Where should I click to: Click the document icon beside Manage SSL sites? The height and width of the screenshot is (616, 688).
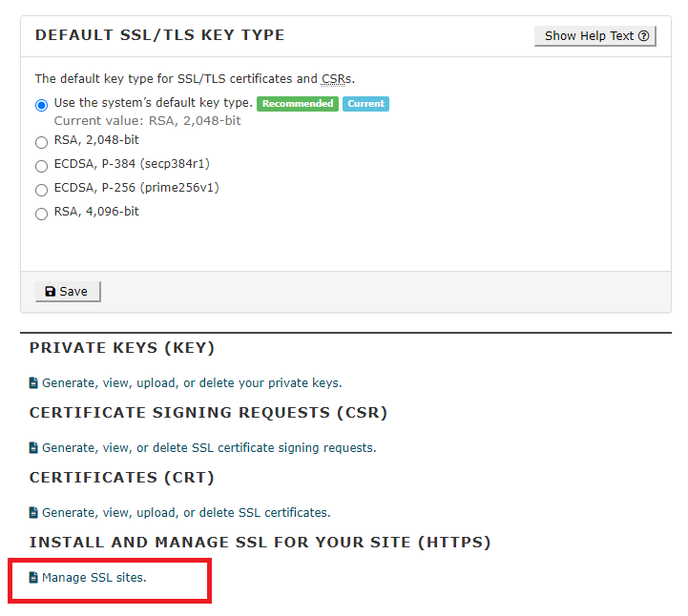pos(33,578)
